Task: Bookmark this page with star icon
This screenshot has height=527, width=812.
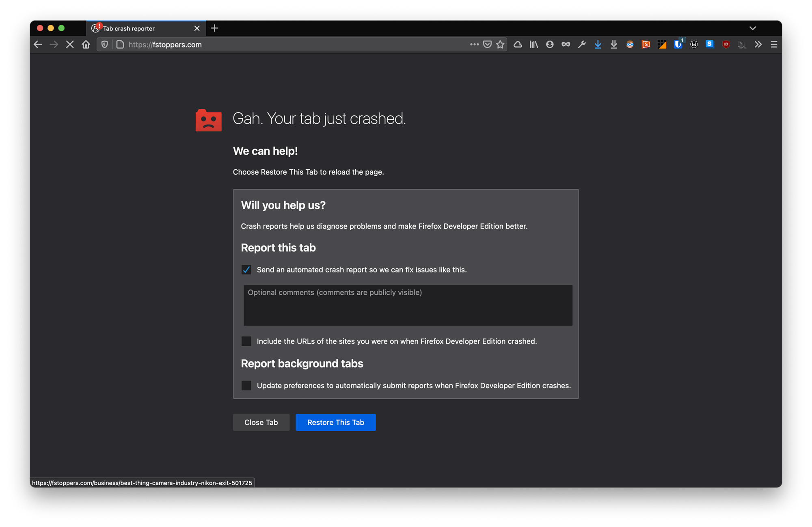Action: coord(500,45)
